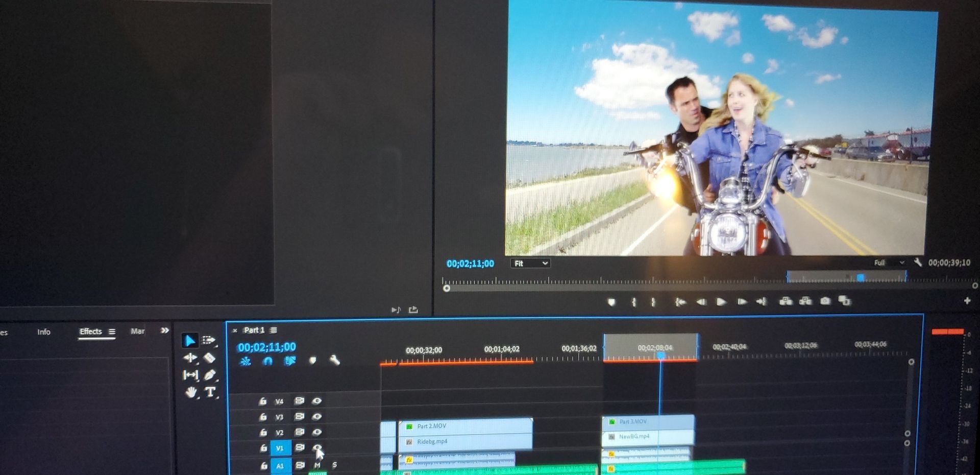Select the Ripple Edit tool
The height and width of the screenshot is (475, 980).
pyautogui.click(x=190, y=358)
